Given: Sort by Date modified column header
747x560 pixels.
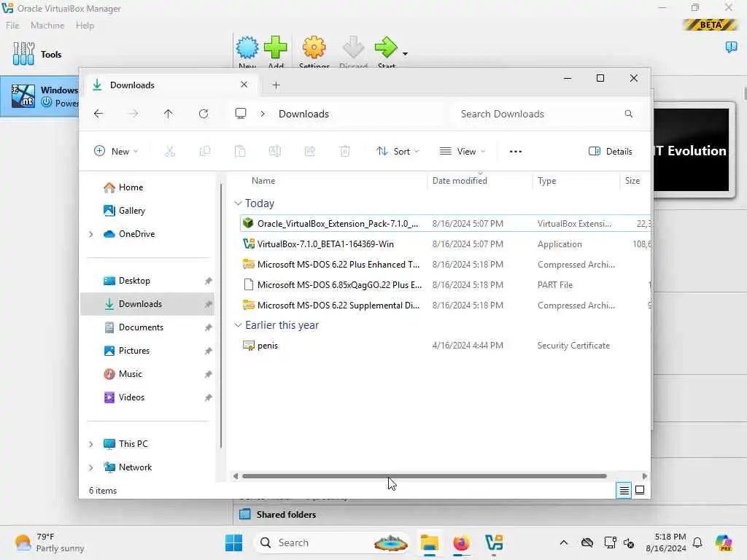Looking at the screenshot, I should (x=460, y=181).
